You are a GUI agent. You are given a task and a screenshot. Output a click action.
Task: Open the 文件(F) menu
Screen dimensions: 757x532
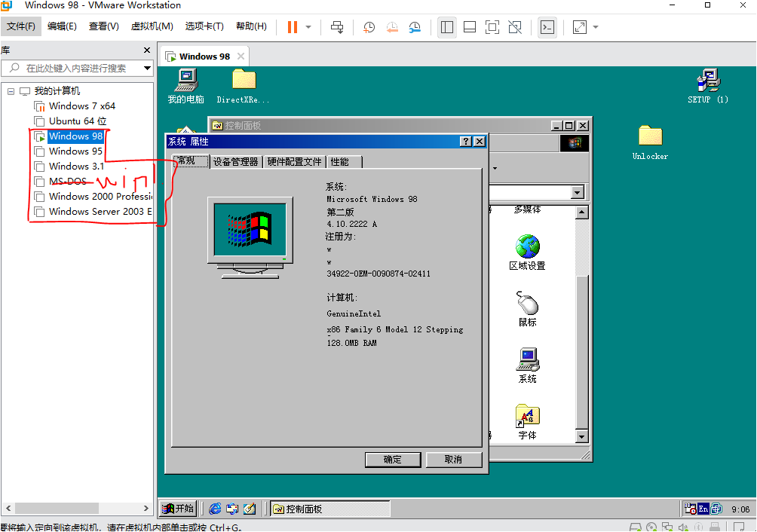pyautogui.click(x=21, y=26)
